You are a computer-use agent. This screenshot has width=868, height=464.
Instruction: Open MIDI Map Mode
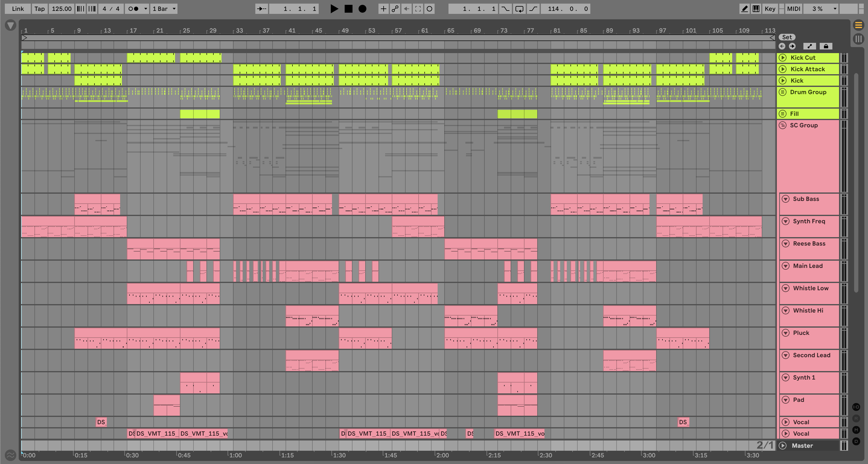click(793, 9)
